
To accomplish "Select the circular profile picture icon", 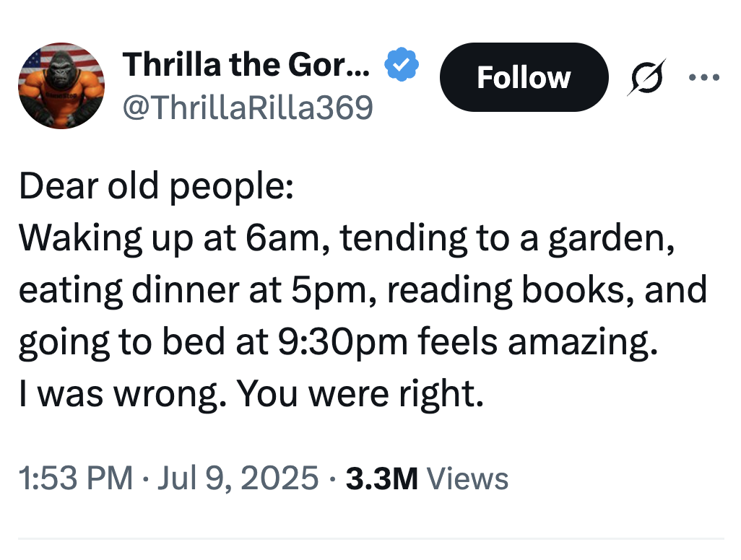I will pyautogui.click(x=61, y=84).
